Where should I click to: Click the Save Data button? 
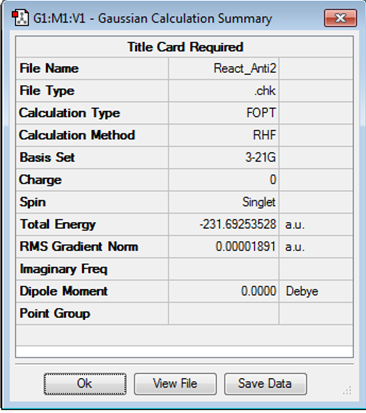[x=265, y=384]
